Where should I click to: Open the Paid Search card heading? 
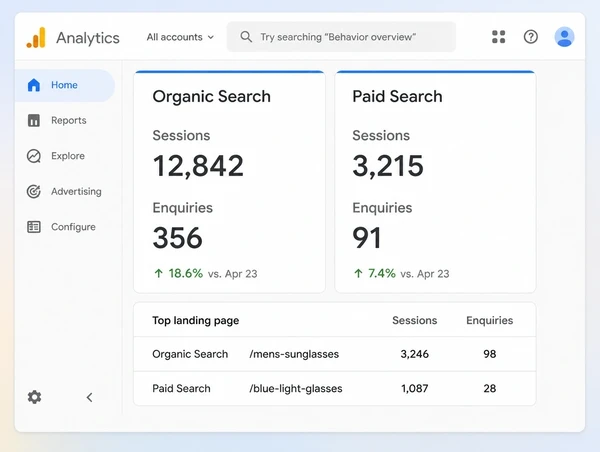point(397,96)
